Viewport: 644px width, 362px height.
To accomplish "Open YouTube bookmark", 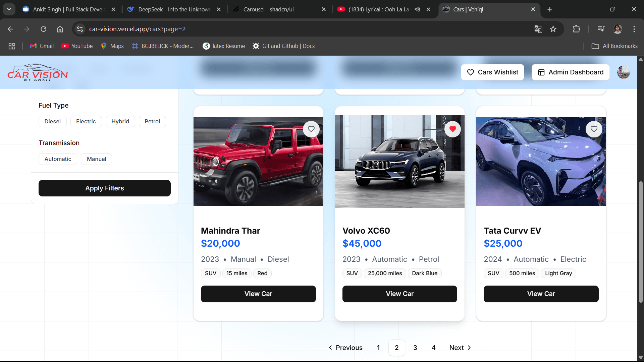I will 77,46.
